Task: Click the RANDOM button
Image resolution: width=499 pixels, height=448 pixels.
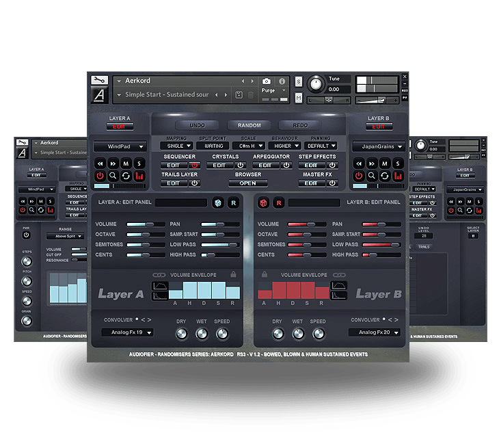Action: [x=249, y=125]
